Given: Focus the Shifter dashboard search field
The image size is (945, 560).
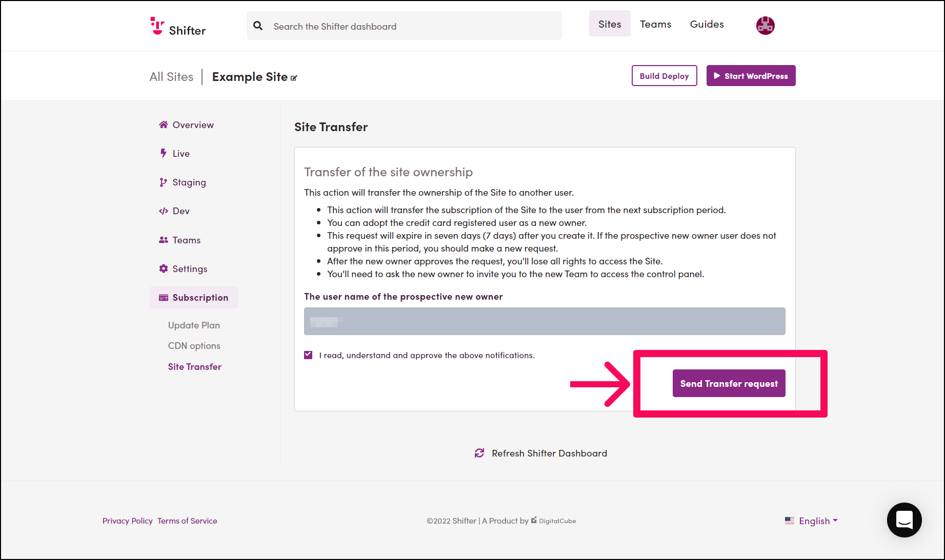Looking at the screenshot, I should pyautogui.click(x=404, y=26).
